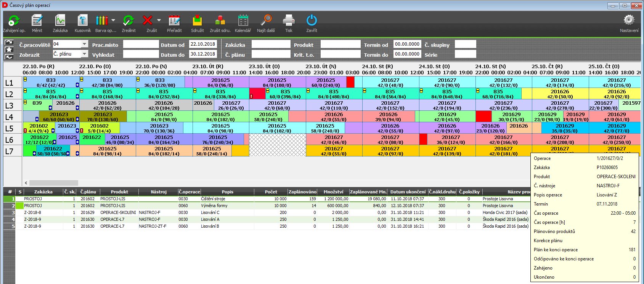
Task: Click the Zrušit sdru. ungroup icon
Action: (220, 21)
